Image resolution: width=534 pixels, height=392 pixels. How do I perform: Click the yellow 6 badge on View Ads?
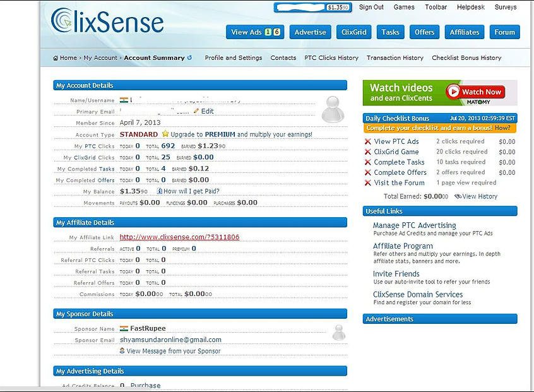pos(277,32)
